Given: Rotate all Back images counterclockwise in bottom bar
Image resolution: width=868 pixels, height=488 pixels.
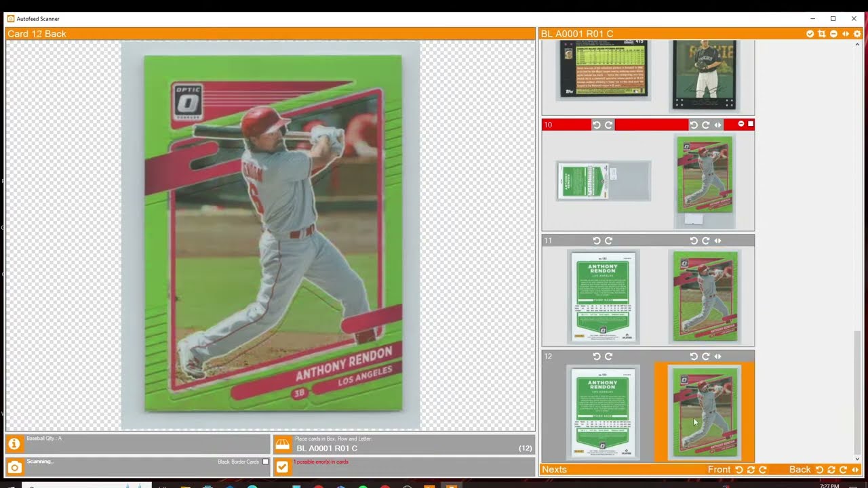Looking at the screenshot, I should (x=819, y=470).
